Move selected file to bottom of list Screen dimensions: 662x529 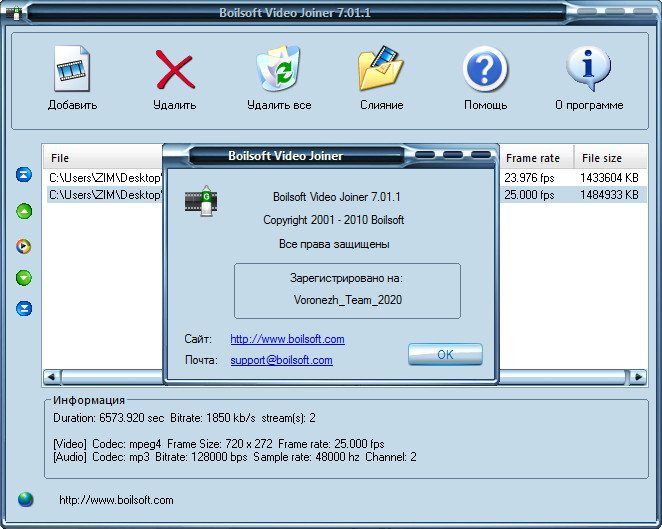click(24, 308)
